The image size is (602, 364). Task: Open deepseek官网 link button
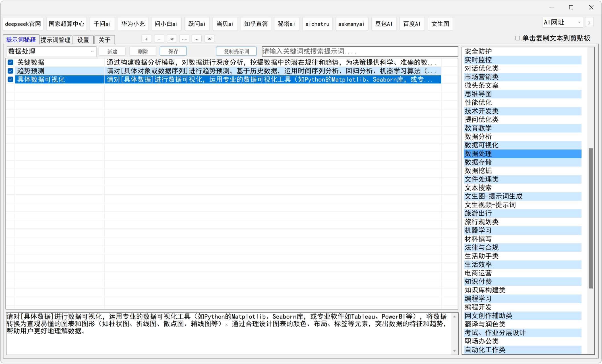pyautogui.click(x=23, y=24)
